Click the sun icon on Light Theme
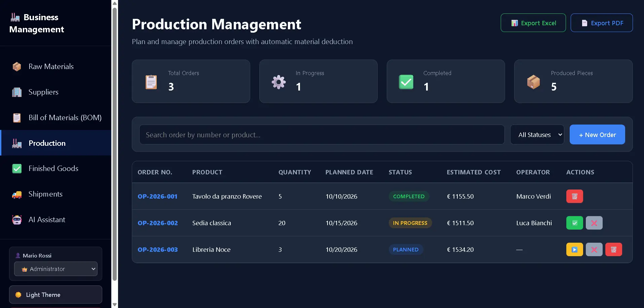The image size is (644, 308). point(18,295)
